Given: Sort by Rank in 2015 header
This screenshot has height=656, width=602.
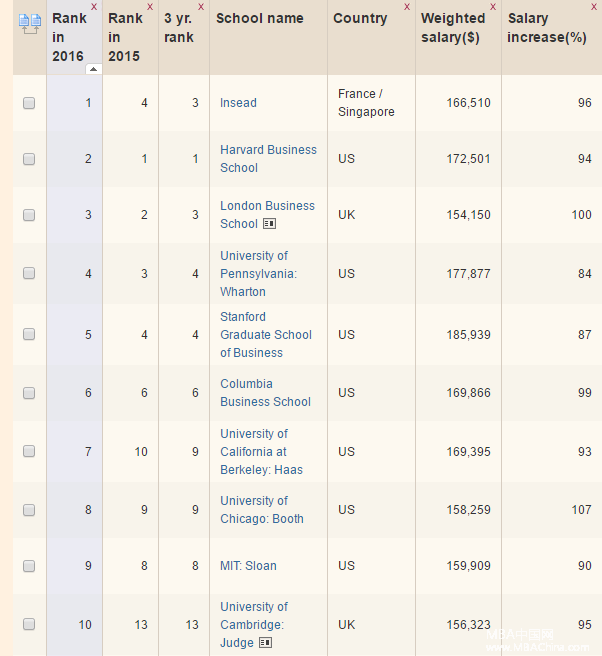Looking at the screenshot, I should (125, 37).
